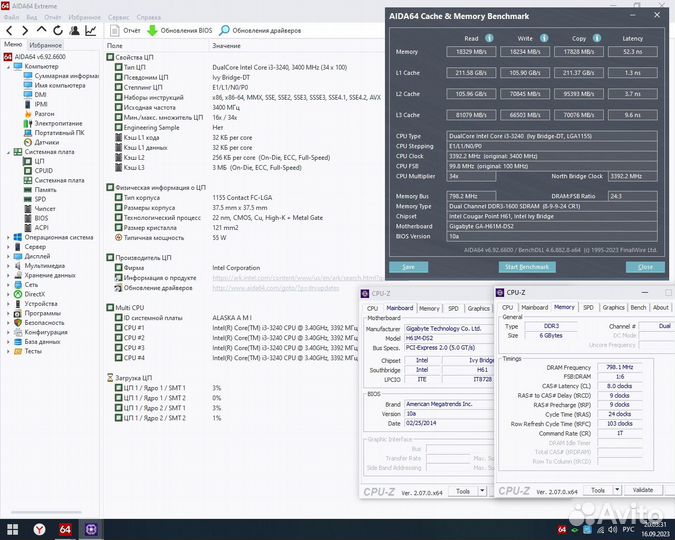Open the Справка menu

(x=149, y=17)
